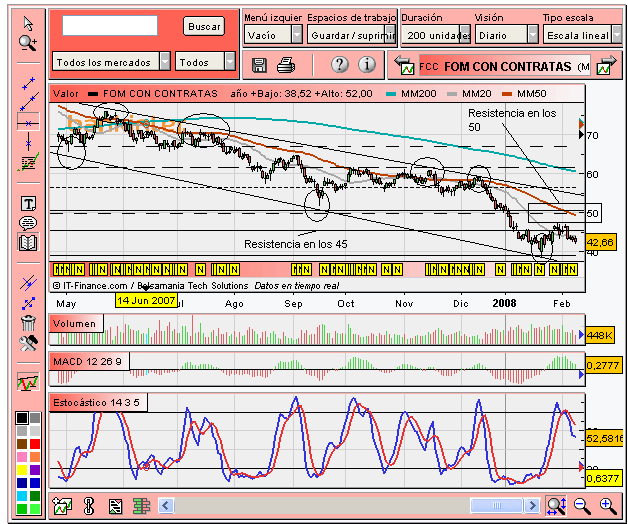Open the Duración dropdown showing 200 unidades
The image size is (628, 524).
tap(436, 35)
